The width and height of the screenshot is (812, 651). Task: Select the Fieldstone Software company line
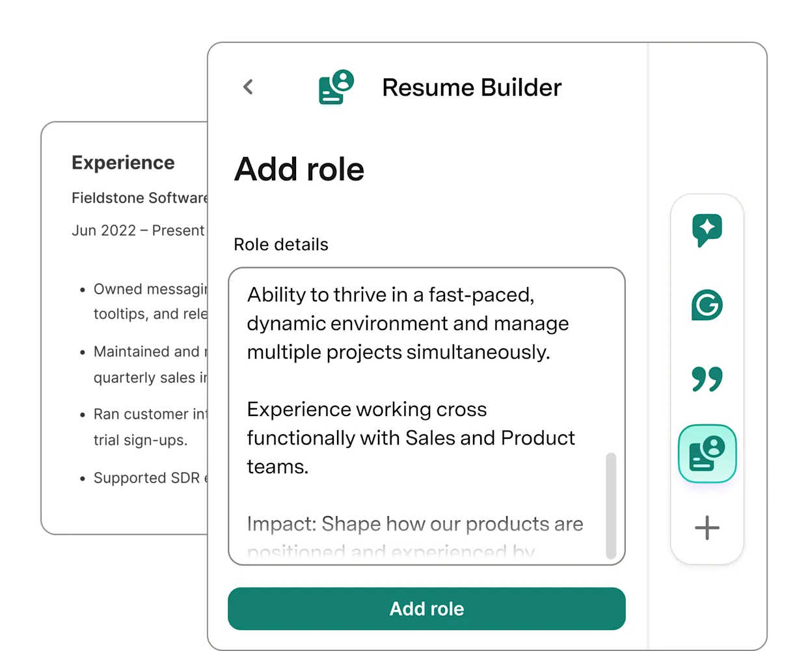[x=139, y=198]
